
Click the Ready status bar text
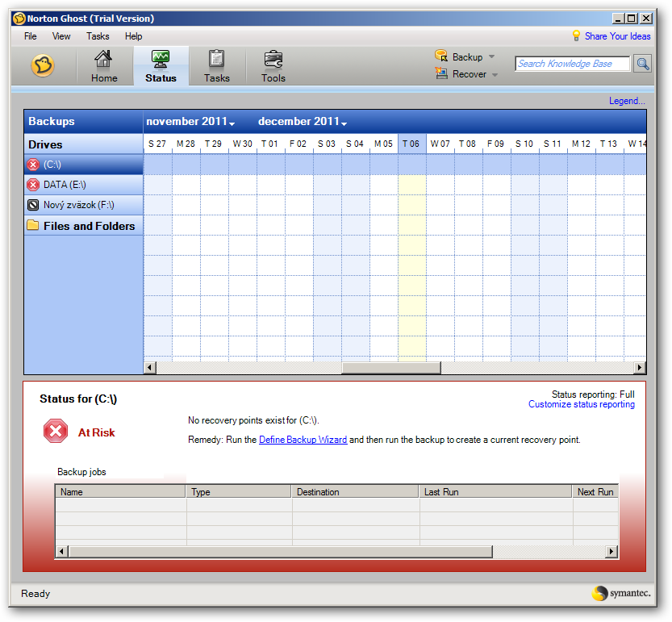pos(35,594)
